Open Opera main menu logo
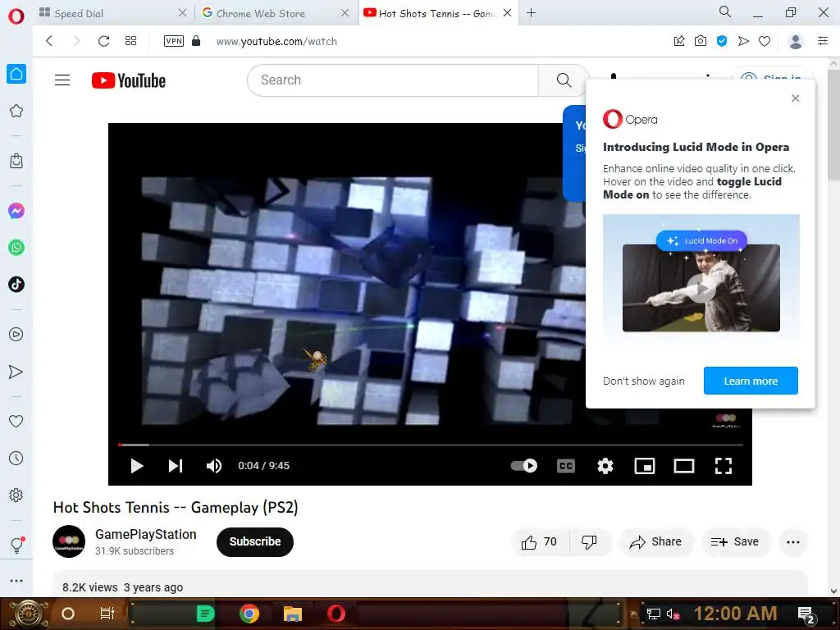Viewport: 840px width, 630px height. 16,16
